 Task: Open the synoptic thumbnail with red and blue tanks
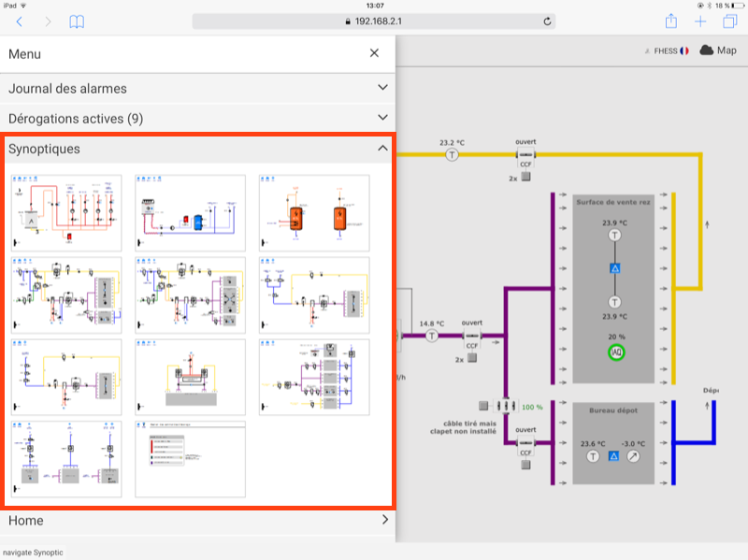[191, 213]
